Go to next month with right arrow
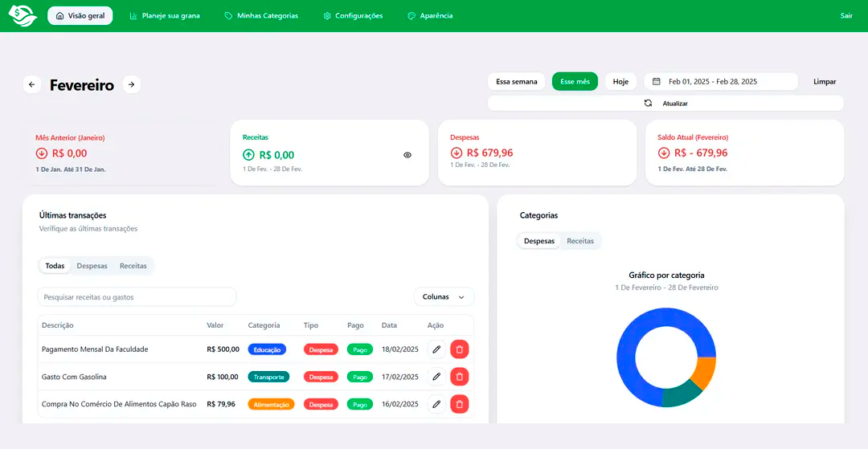 click(x=131, y=84)
